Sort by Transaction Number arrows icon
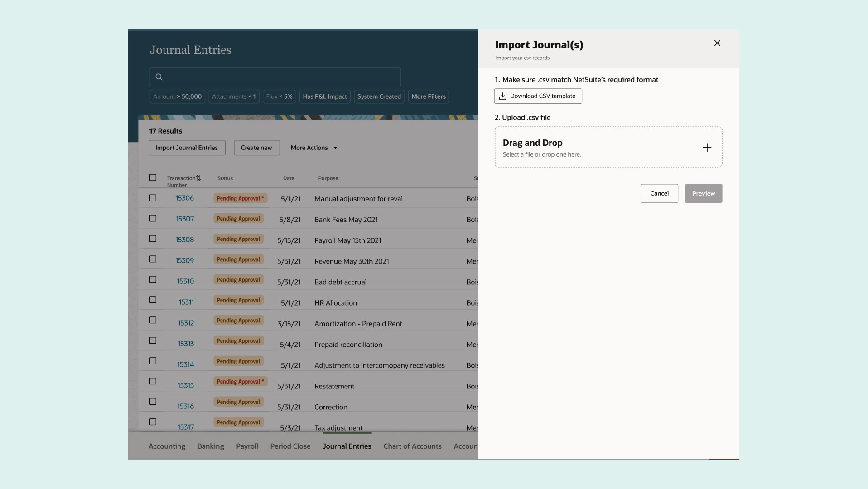This screenshot has width=868, height=489. point(198,178)
